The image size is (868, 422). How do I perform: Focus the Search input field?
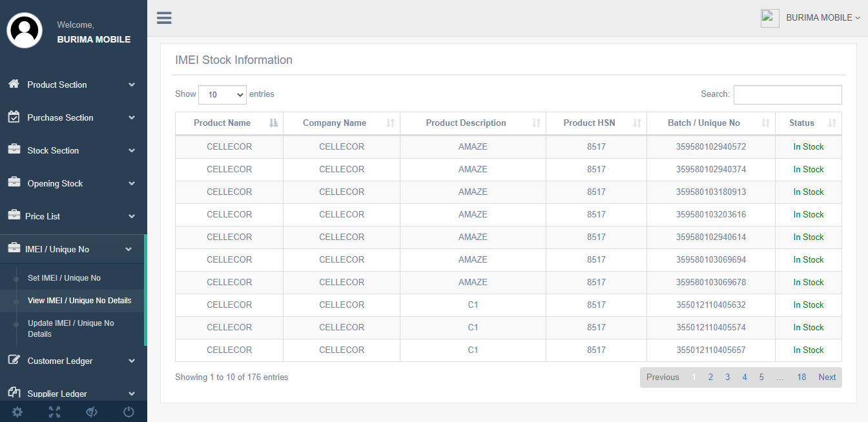[788, 95]
